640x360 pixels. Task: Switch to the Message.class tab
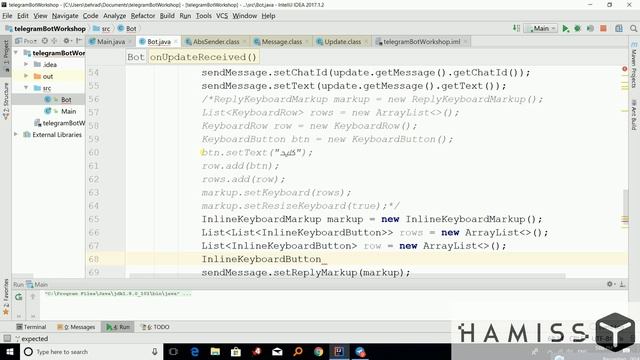(282, 42)
